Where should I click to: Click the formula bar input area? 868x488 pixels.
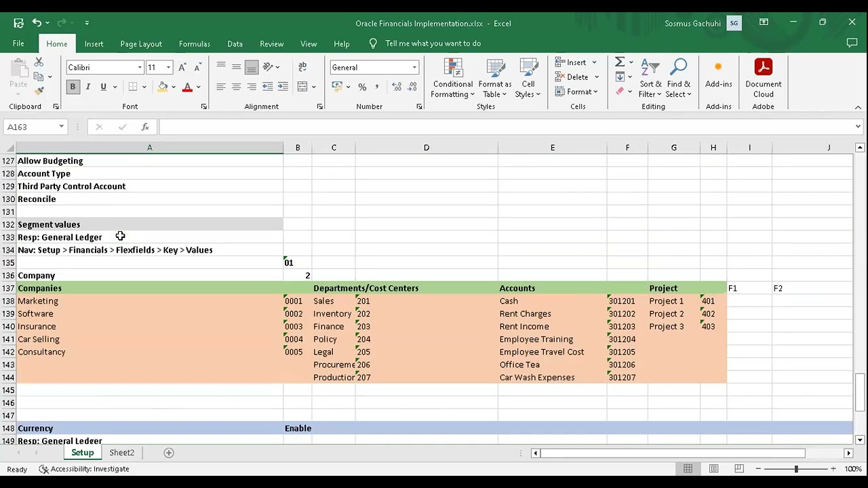505,127
